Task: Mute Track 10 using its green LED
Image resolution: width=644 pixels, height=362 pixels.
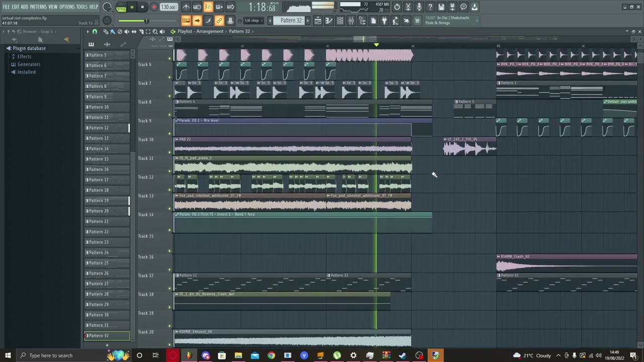Action: pos(170,152)
